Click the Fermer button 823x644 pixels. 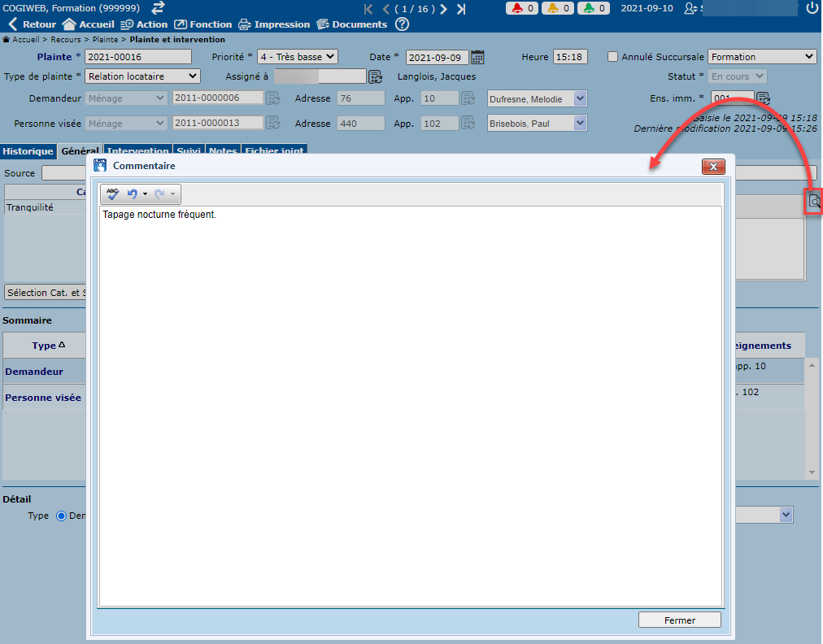(679, 620)
